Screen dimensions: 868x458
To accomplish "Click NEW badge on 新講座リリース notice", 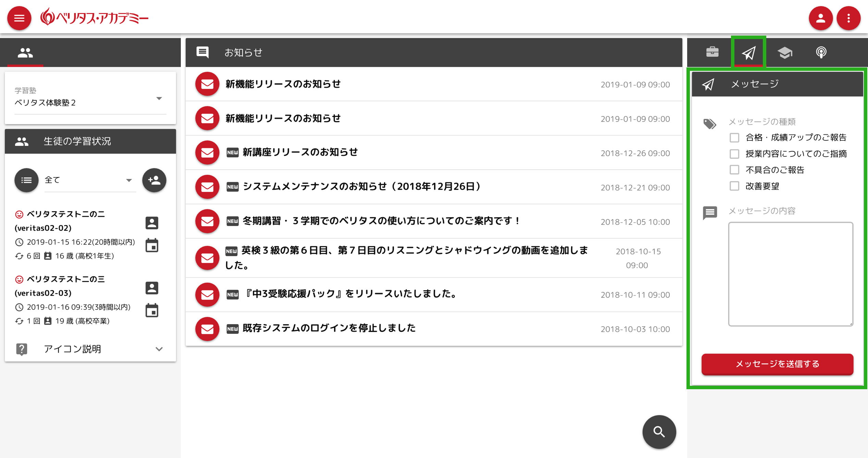I will 233,152.
